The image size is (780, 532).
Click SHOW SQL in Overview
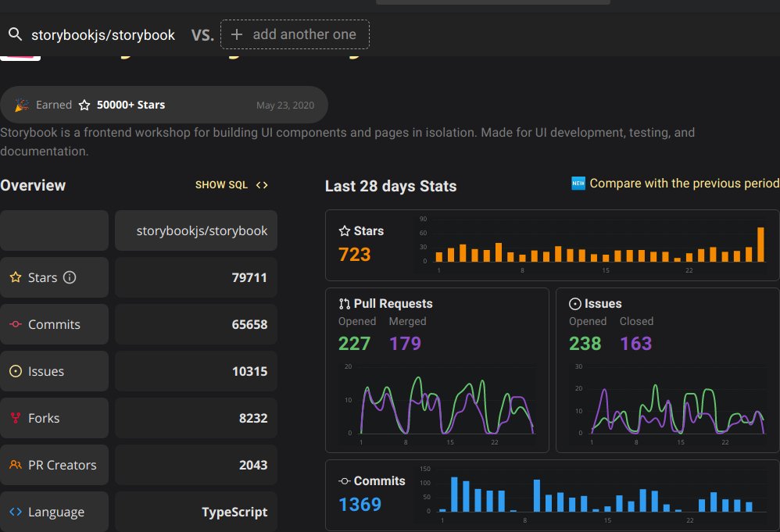tap(221, 185)
